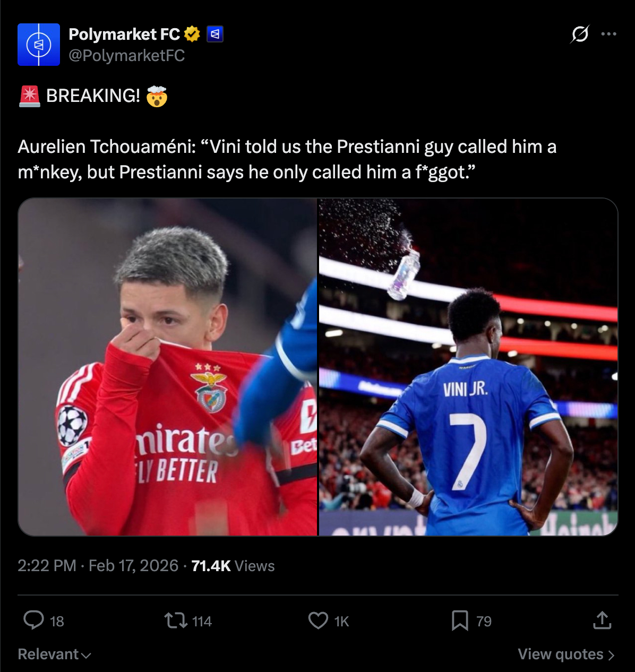Click the 2:22 PM Feb 17, 2026 timestamp
Viewport: 635px width, 672px height.
pos(98,566)
